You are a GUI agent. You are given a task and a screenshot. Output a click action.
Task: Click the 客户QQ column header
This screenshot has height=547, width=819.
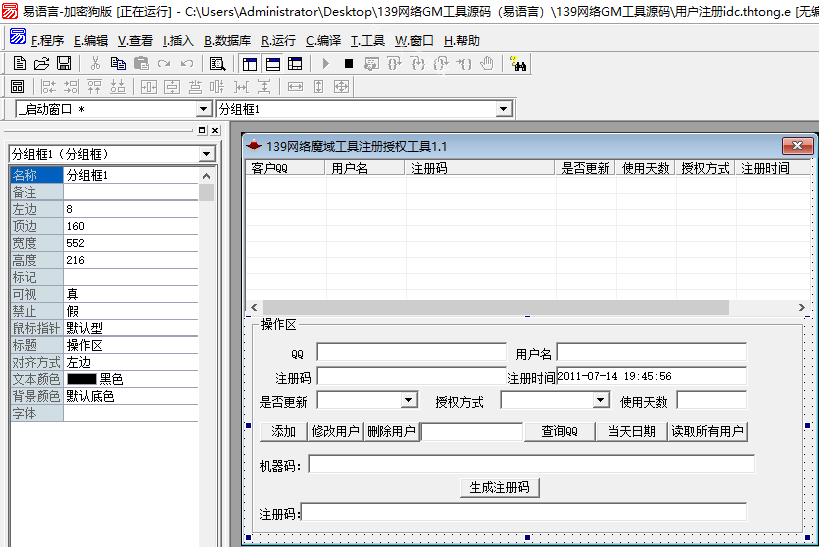[285, 168]
